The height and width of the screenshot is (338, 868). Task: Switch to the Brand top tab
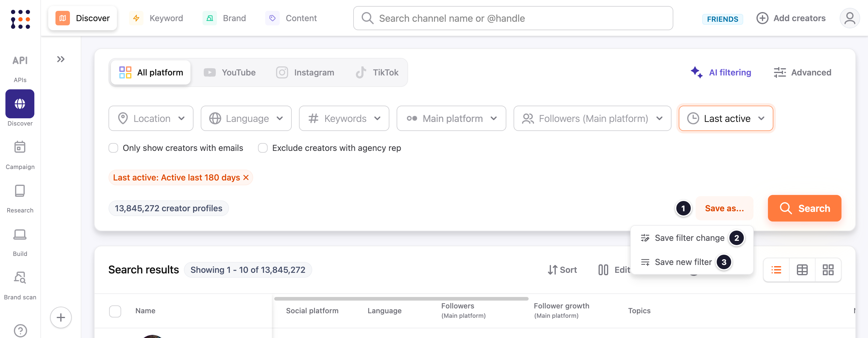(x=225, y=18)
